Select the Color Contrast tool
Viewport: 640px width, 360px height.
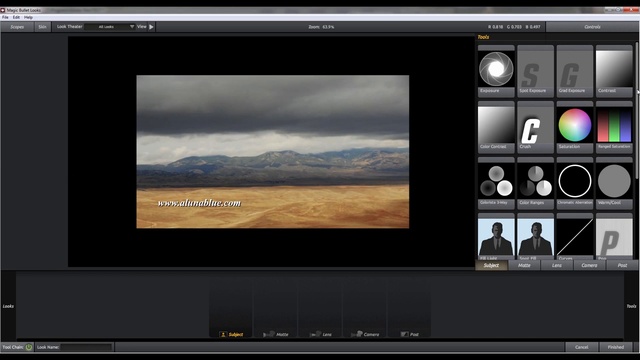point(496,127)
